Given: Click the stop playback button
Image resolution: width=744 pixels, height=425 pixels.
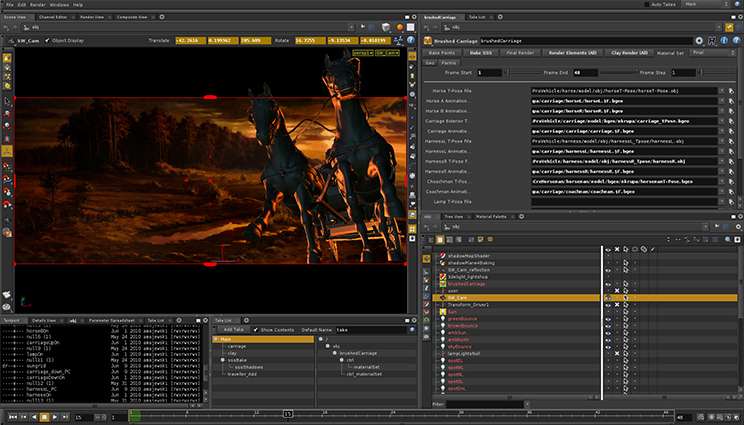Looking at the screenshot, I should (x=44, y=417).
